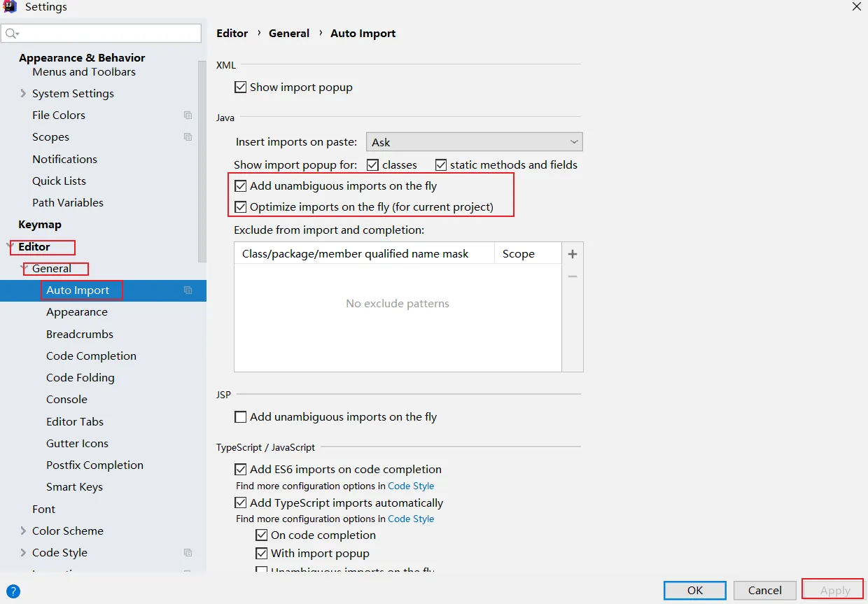Image resolution: width=868 pixels, height=604 pixels.
Task: Expand the Color Scheme tree node
Action: [23, 531]
